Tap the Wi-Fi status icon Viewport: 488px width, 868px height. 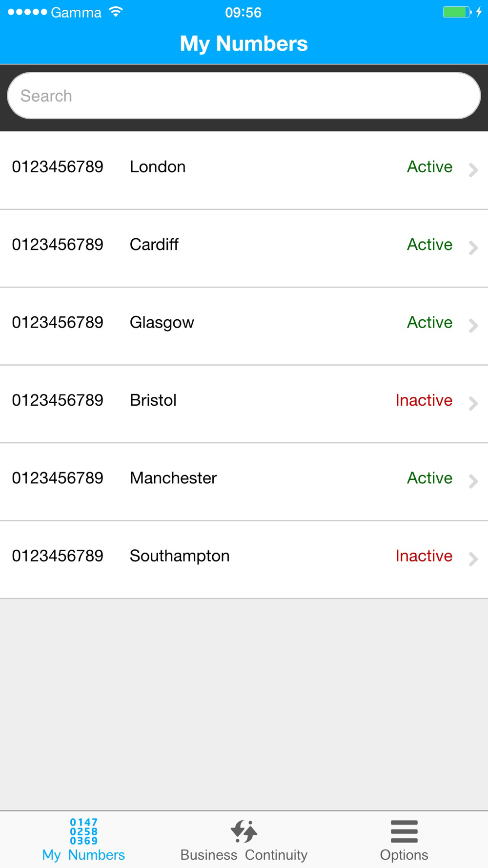coord(116,12)
